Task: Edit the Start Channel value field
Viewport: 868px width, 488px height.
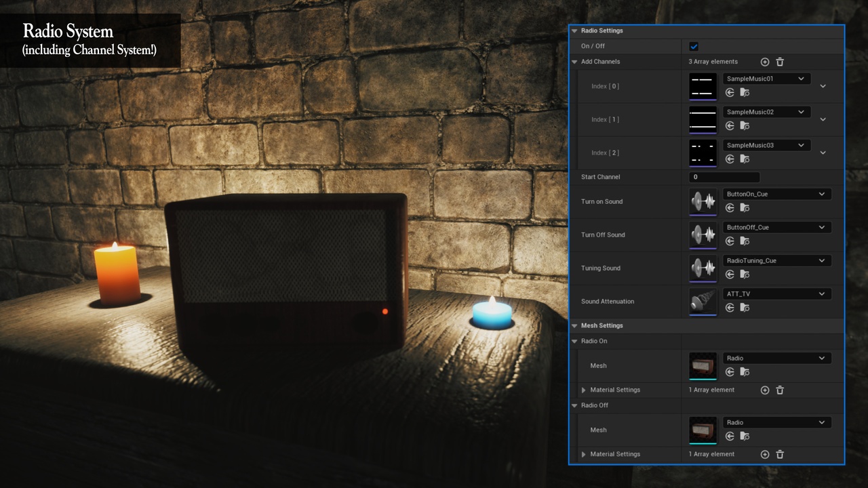Action: point(724,177)
